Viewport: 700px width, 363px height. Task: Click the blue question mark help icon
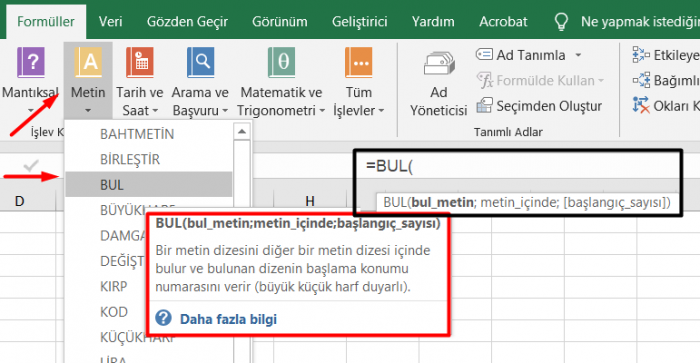[x=163, y=318]
